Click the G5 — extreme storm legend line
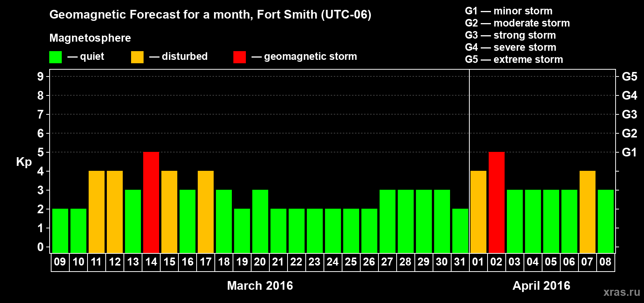644x303 pixels. pos(514,59)
